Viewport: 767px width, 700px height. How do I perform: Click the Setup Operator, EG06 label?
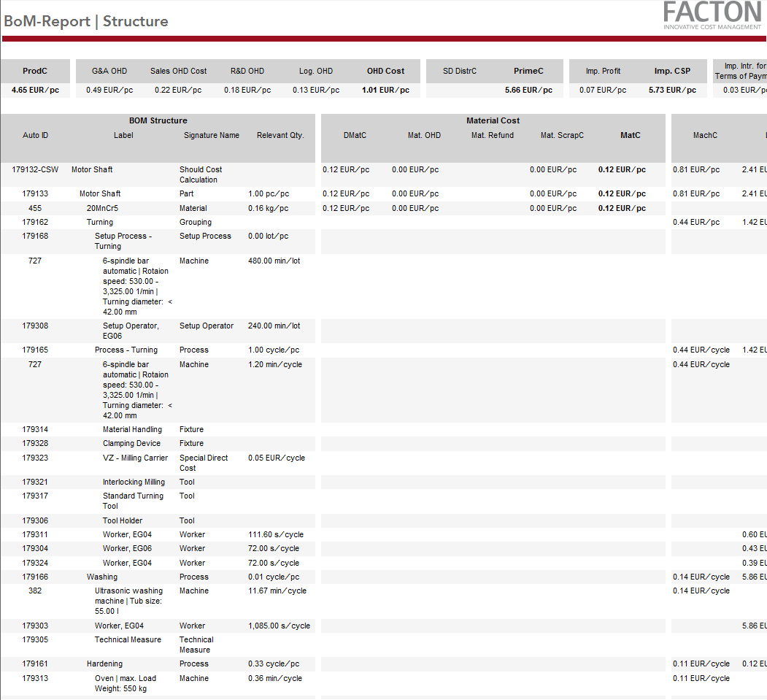coord(131,331)
